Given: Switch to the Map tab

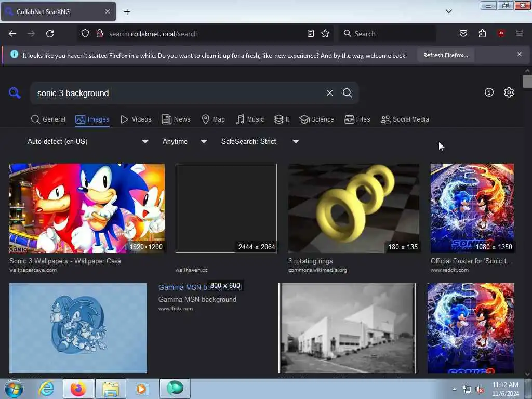Looking at the screenshot, I should pos(213,119).
